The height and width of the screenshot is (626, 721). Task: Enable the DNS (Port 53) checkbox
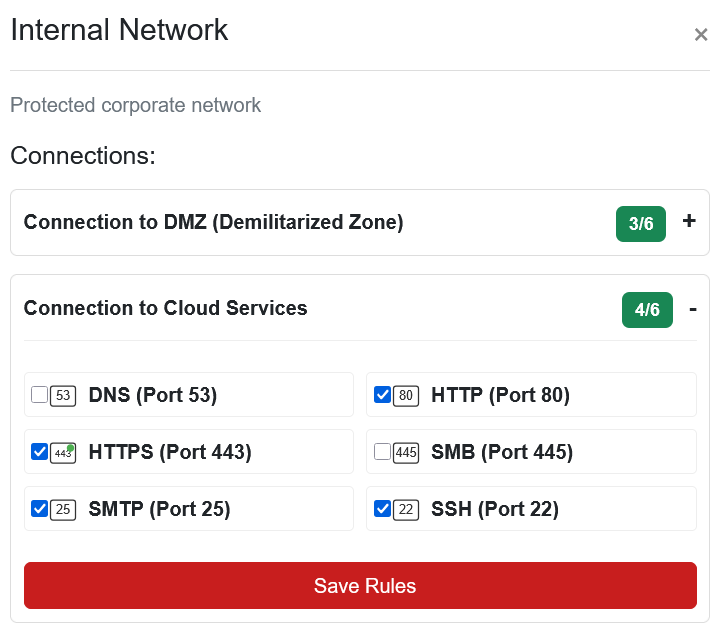point(39,395)
